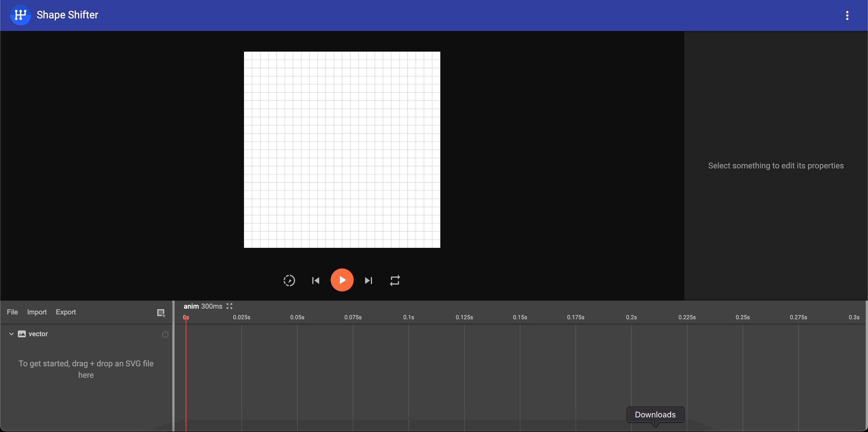Click the red playhead at 0s
The image size is (868, 432).
coord(186,317)
